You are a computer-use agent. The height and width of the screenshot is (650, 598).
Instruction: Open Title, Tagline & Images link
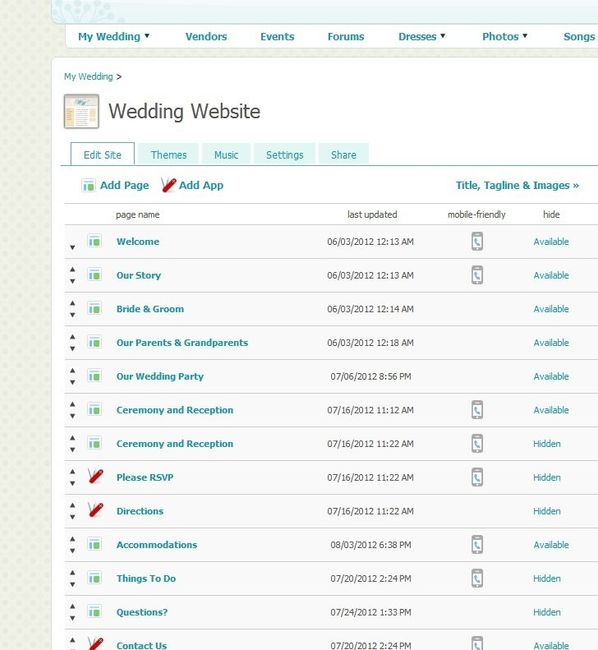(517, 185)
